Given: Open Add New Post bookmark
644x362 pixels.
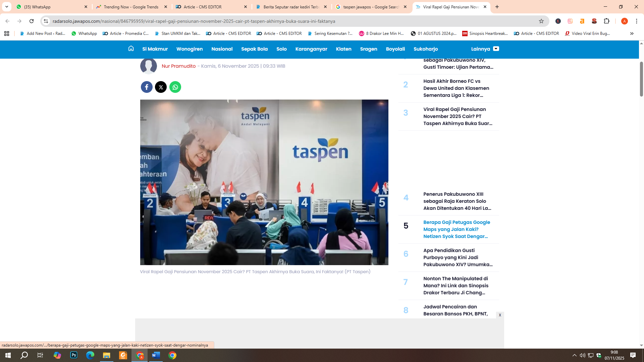Looking at the screenshot, I should 43,34.
